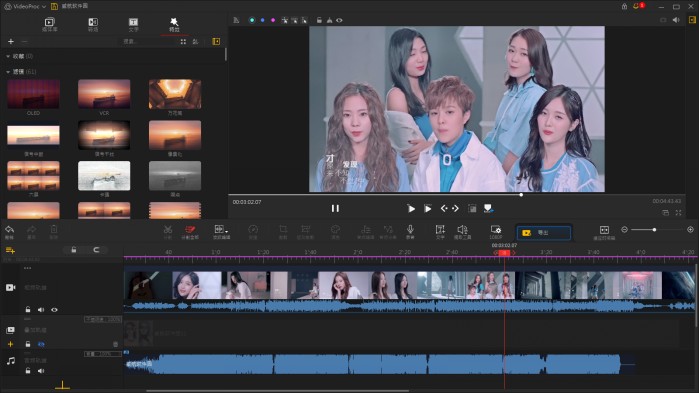Mute the audio track speaker

pos(41,371)
